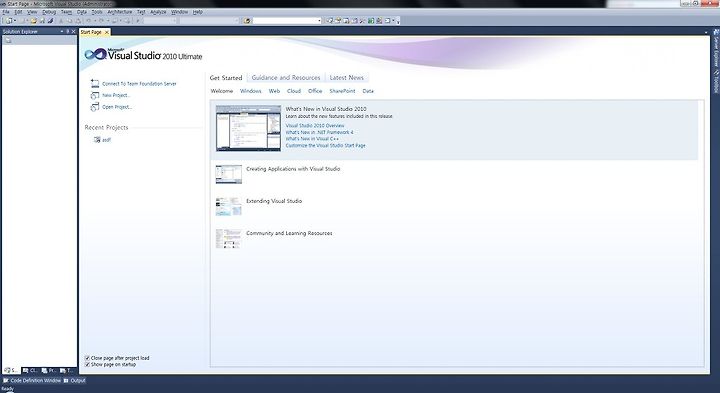Open the Architecture menu
The width and height of the screenshot is (720, 393).
[119, 12]
